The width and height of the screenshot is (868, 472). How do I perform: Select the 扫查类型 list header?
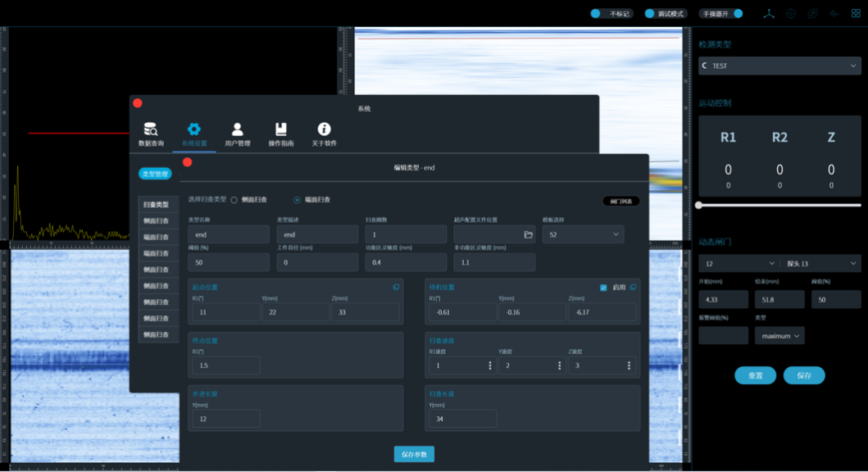pos(158,205)
